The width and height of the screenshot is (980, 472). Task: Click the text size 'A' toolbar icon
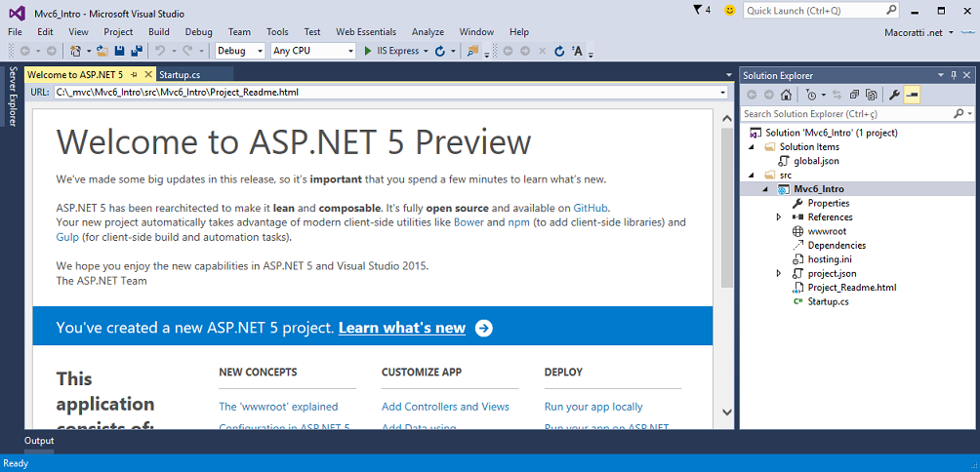click(x=577, y=51)
